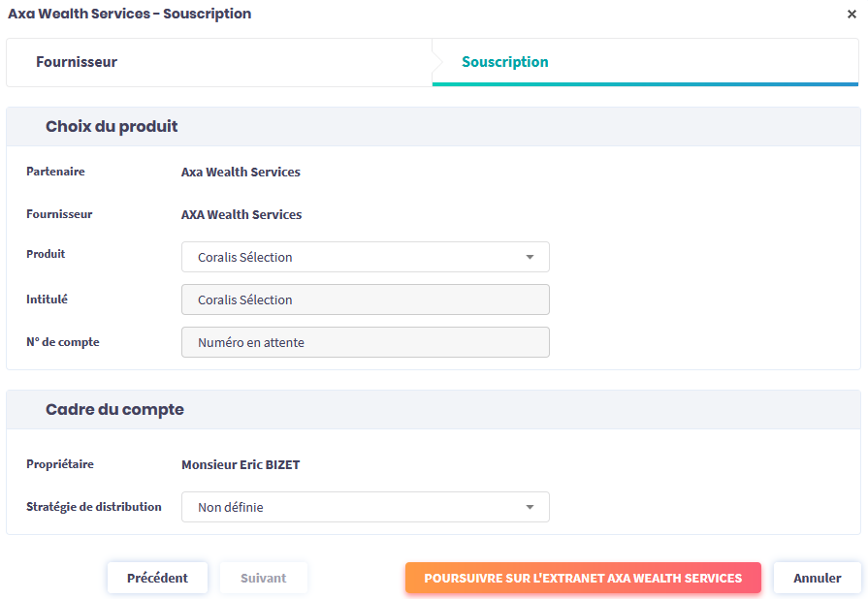Click the arrow on Non définie dropdown
Image resolution: width=868 pixels, height=599 pixels.
(x=530, y=507)
